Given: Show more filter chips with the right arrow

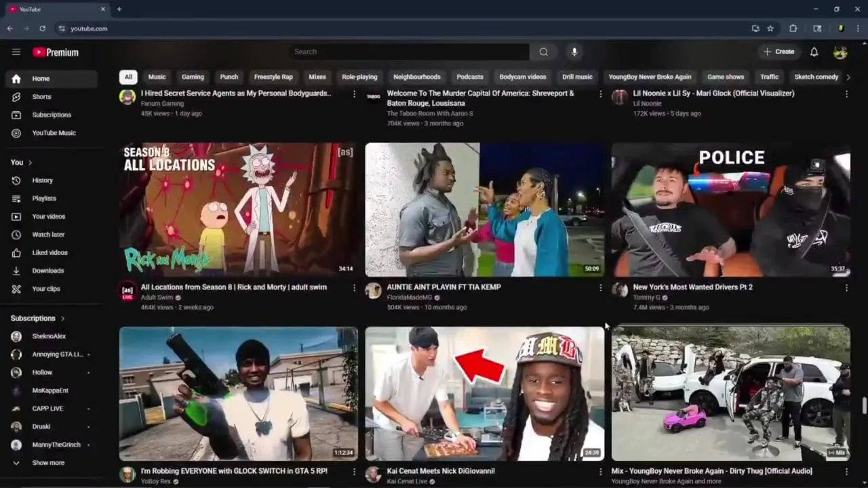Looking at the screenshot, I should (x=848, y=77).
